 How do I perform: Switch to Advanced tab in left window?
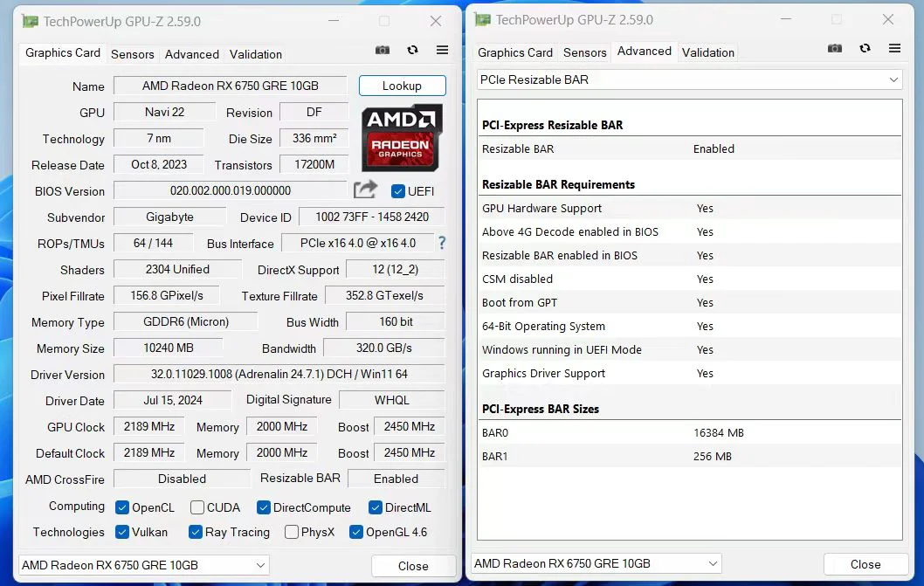192,54
